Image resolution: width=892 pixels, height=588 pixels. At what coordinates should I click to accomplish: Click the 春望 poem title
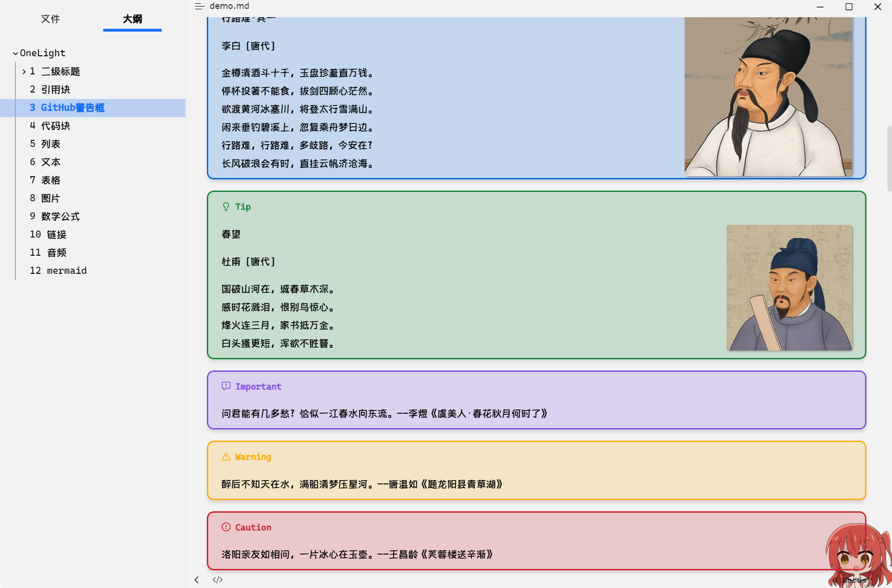click(x=231, y=234)
